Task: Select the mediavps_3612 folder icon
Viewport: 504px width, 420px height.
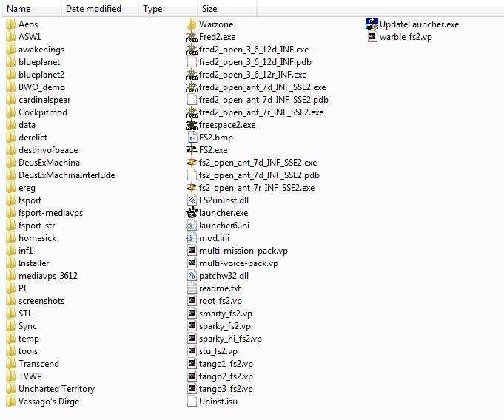Action: [x=10, y=276]
